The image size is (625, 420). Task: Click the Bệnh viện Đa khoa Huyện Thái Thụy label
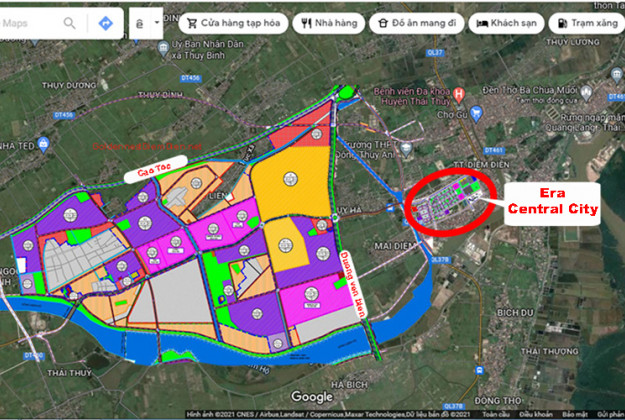pyautogui.click(x=412, y=96)
